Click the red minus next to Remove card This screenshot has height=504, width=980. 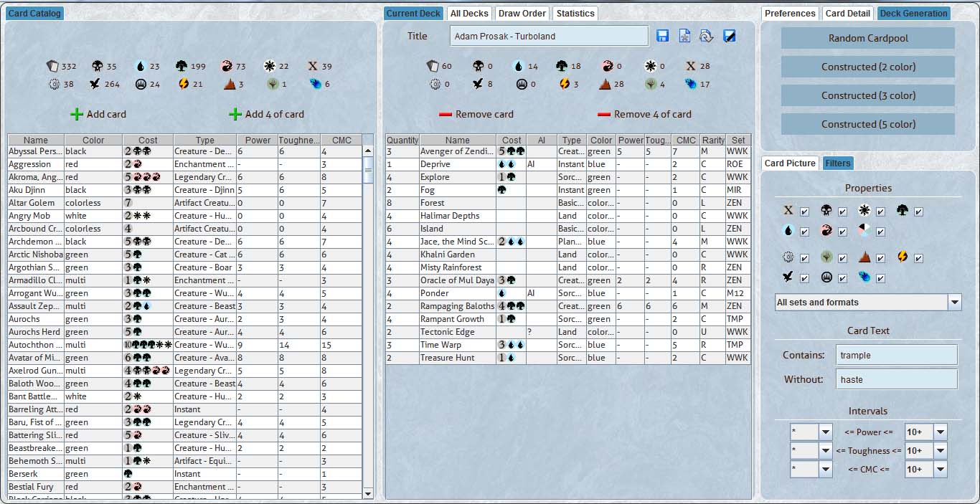446,114
